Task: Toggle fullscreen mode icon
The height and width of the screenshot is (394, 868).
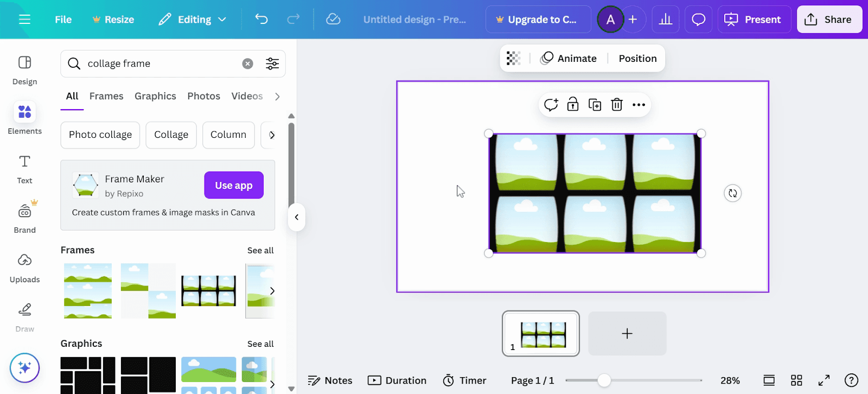Action: pyautogui.click(x=824, y=380)
